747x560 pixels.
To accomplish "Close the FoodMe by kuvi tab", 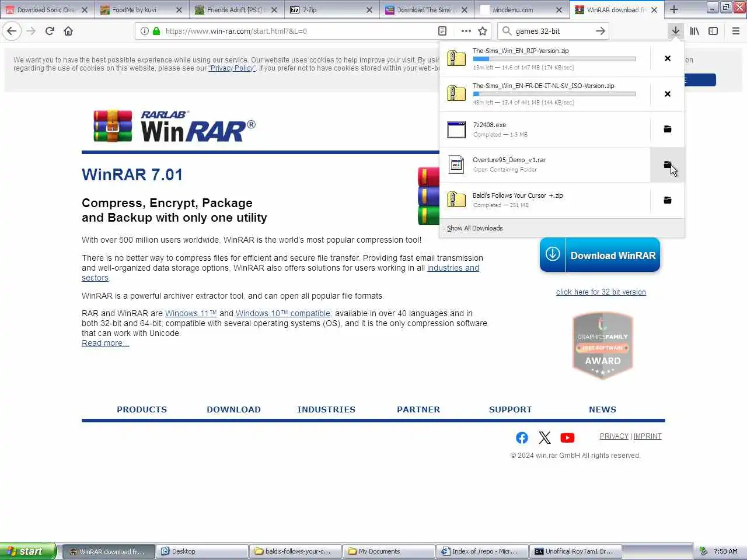I will click(179, 10).
